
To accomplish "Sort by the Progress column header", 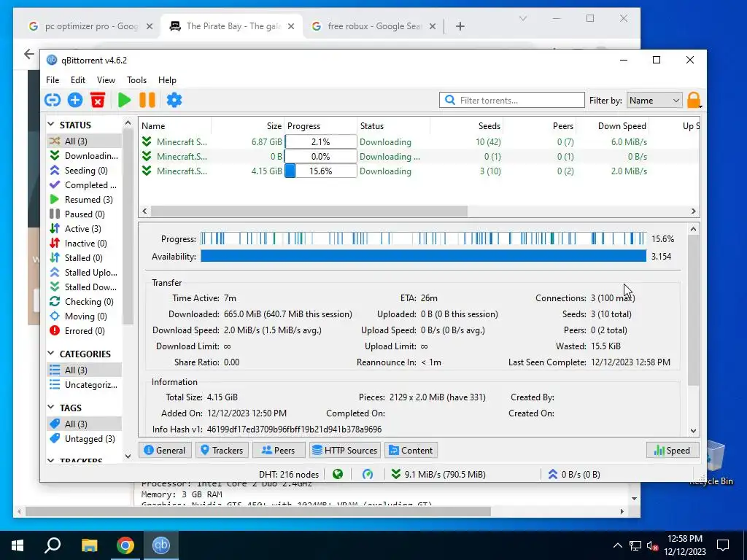I will coord(321,125).
